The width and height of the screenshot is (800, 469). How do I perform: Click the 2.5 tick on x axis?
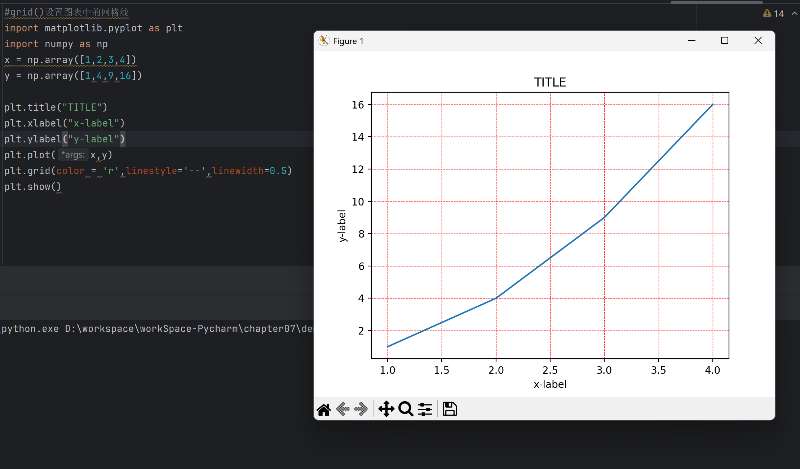(x=550, y=370)
